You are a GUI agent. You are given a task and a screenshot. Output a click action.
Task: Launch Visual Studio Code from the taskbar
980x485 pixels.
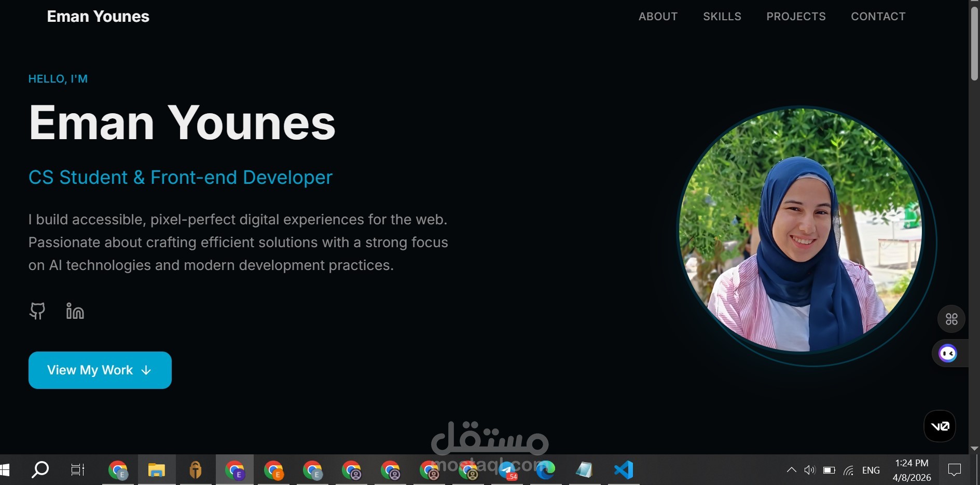(x=624, y=470)
